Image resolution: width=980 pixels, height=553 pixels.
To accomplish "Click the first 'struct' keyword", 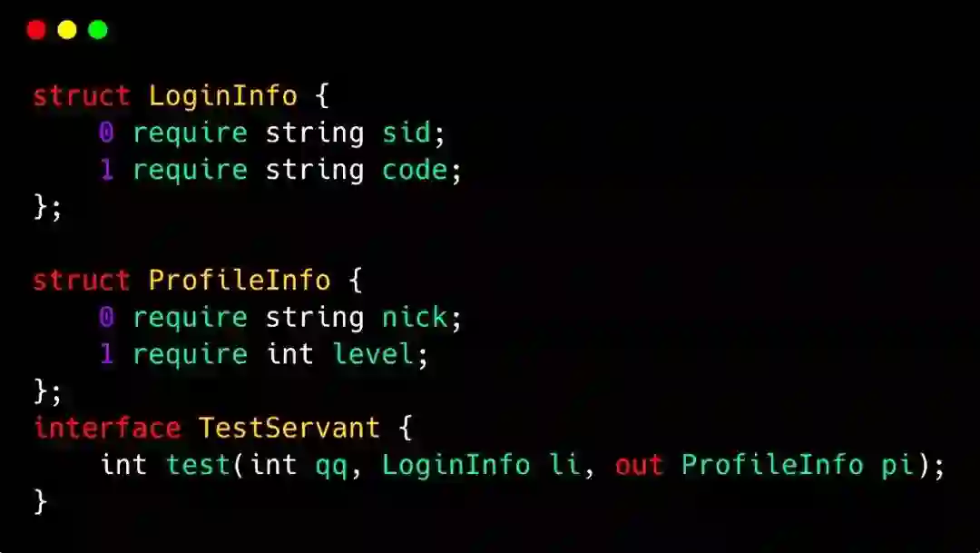I will click(82, 95).
